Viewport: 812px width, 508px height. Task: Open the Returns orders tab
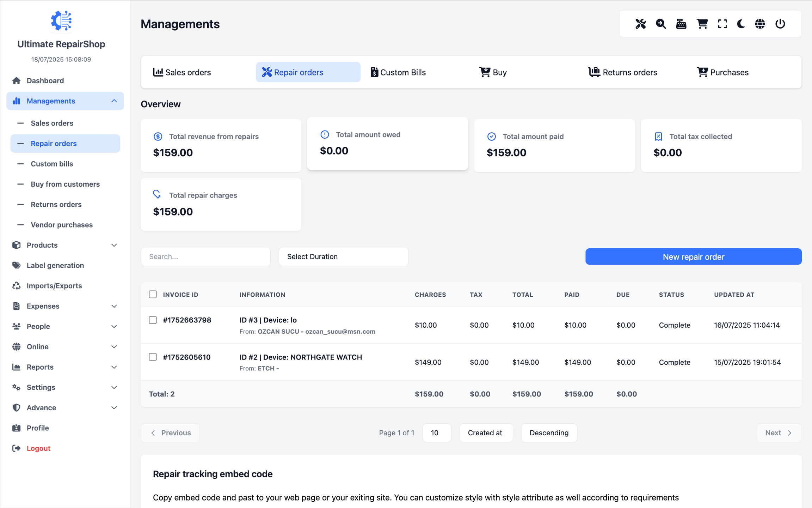(x=623, y=72)
